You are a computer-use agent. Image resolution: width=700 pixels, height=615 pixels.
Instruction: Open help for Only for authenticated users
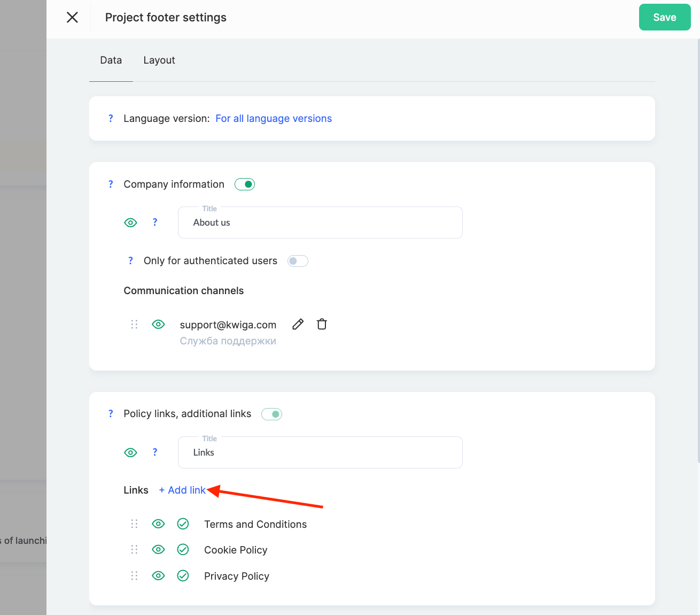[130, 260]
